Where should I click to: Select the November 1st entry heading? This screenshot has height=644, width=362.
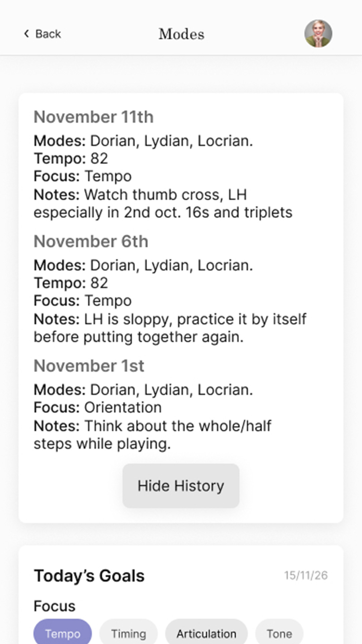pyautogui.click(x=89, y=366)
